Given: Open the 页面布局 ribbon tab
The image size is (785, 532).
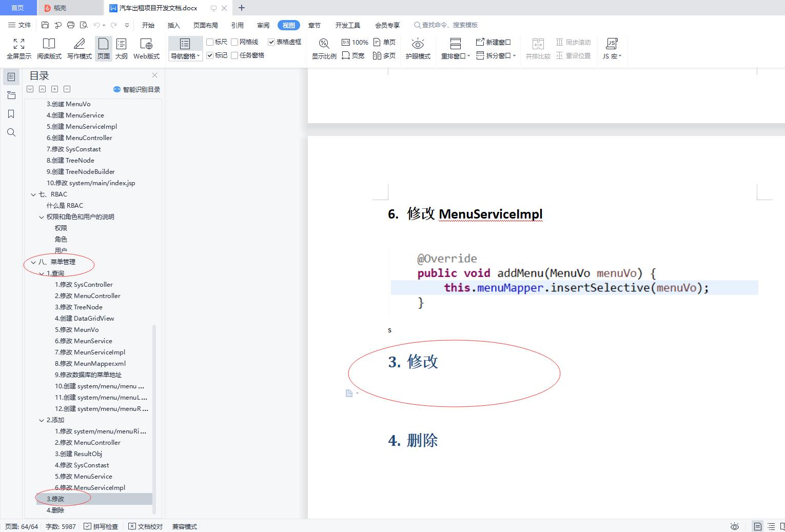Looking at the screenshot, I should click(x=206, y=25).
